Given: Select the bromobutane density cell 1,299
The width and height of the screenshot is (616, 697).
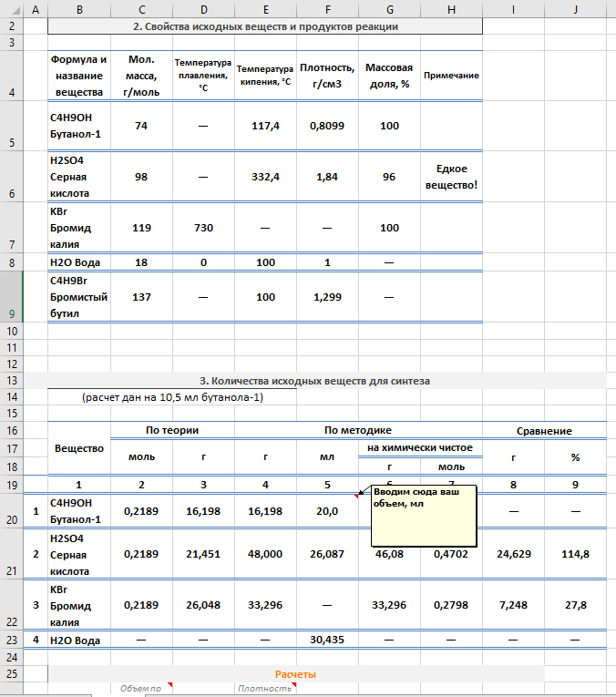Looking at the screenshot, I should (x=327, y=297).
